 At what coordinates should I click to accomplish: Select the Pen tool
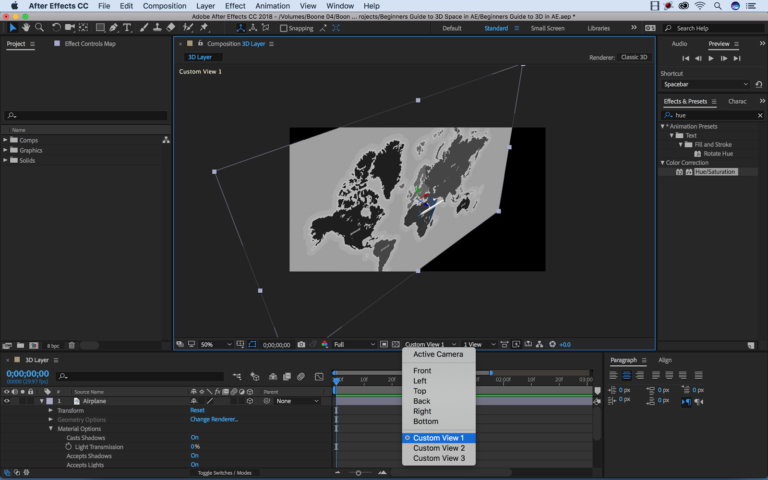pos(114,28)
